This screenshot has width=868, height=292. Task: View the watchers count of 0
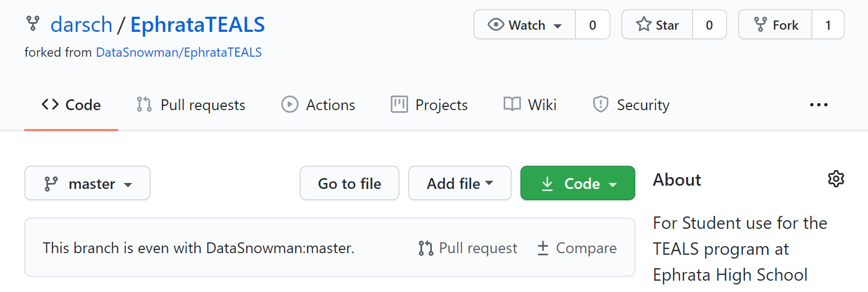593,25
